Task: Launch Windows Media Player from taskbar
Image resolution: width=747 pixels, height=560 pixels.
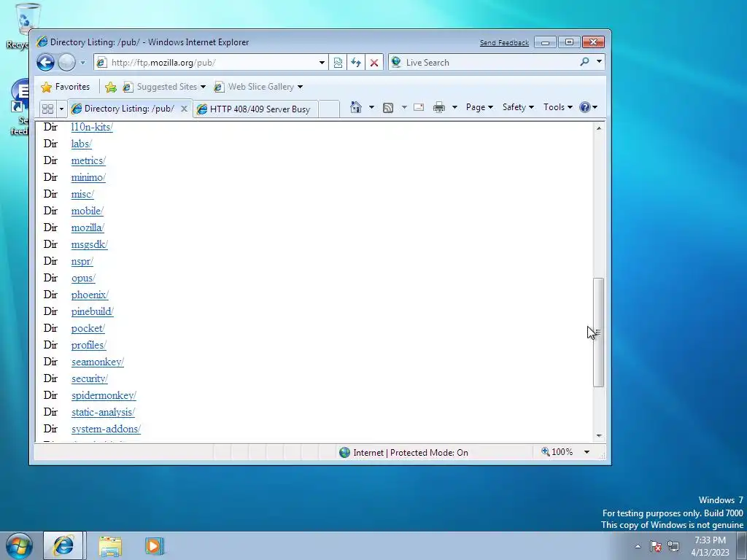Action: click(154, 545)
